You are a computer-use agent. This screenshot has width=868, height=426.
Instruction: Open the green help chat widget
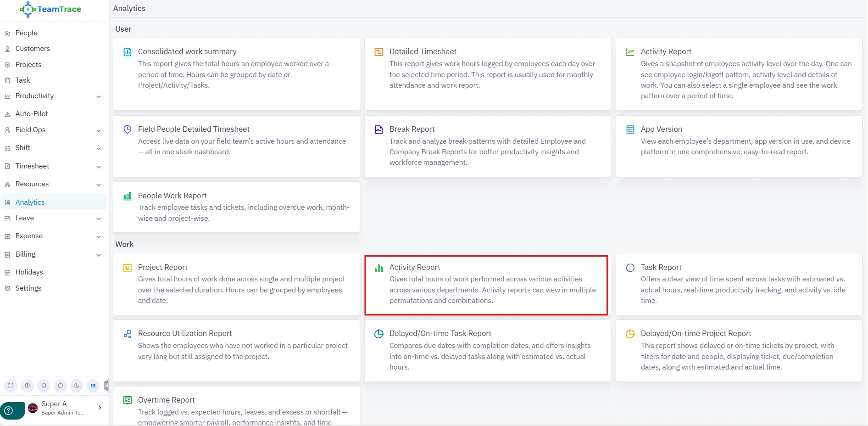pos(10,411)
